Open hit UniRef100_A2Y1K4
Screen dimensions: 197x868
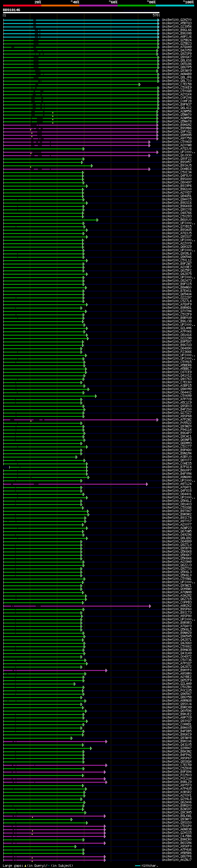click(177, 94)
